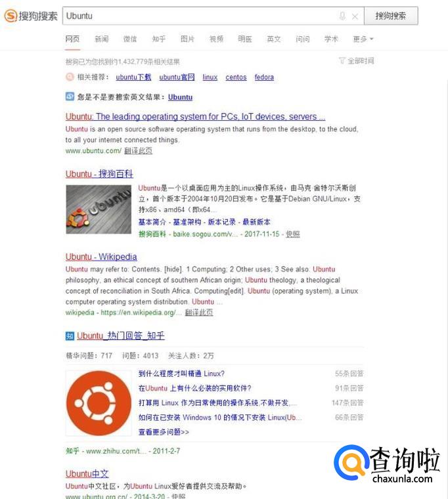Click the Sogou logo icon
The height and width of the screenshot is (499, 448).
(11, 16)
